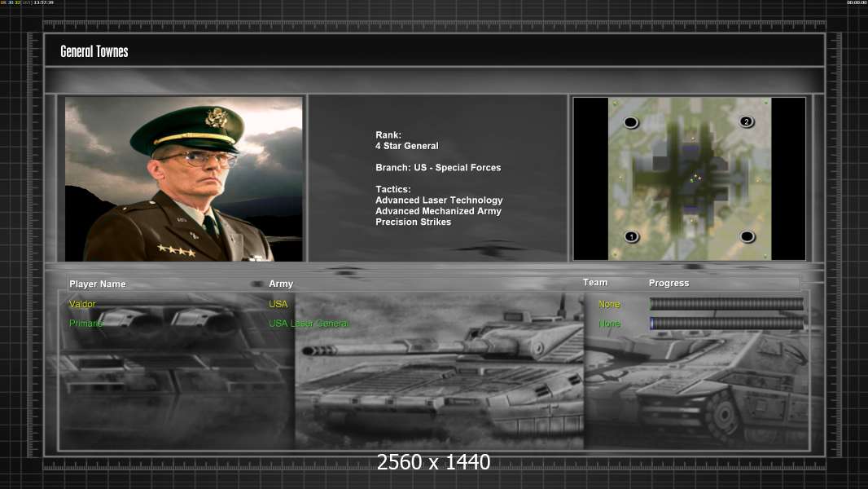Select the green player name below Valdor

pos(85,324)
